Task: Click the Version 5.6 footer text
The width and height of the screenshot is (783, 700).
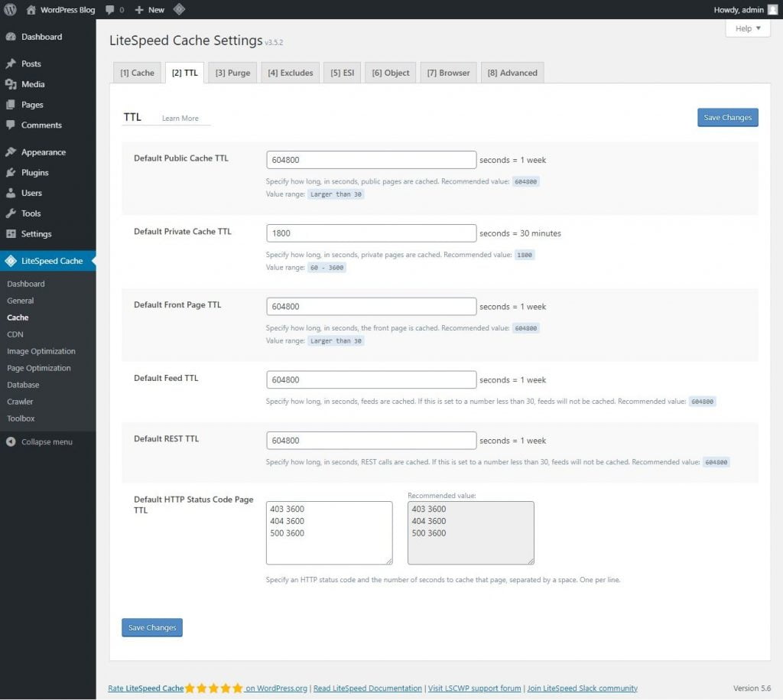Action: click(x=752, y=688)
